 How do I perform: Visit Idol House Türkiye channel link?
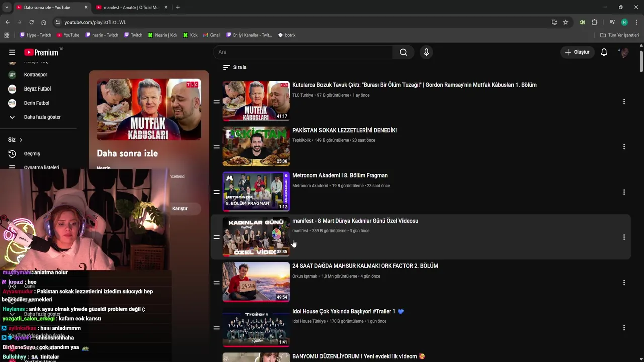(x=309, y=321)
